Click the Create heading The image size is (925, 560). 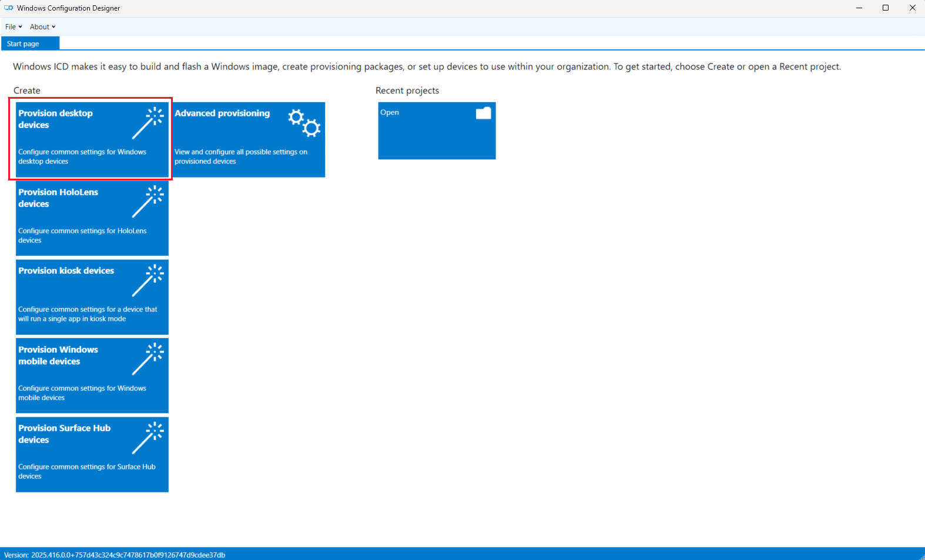click(x=27, y=90)
